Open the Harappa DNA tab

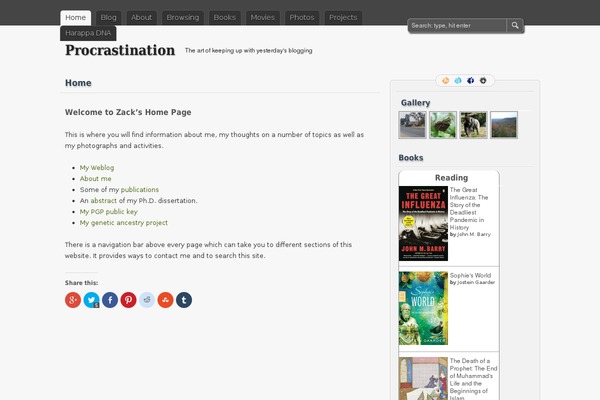click(88, 33)
